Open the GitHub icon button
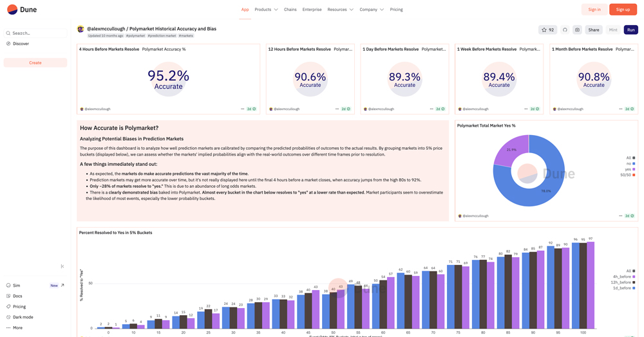The image size is (644, 337). (565, 30)
